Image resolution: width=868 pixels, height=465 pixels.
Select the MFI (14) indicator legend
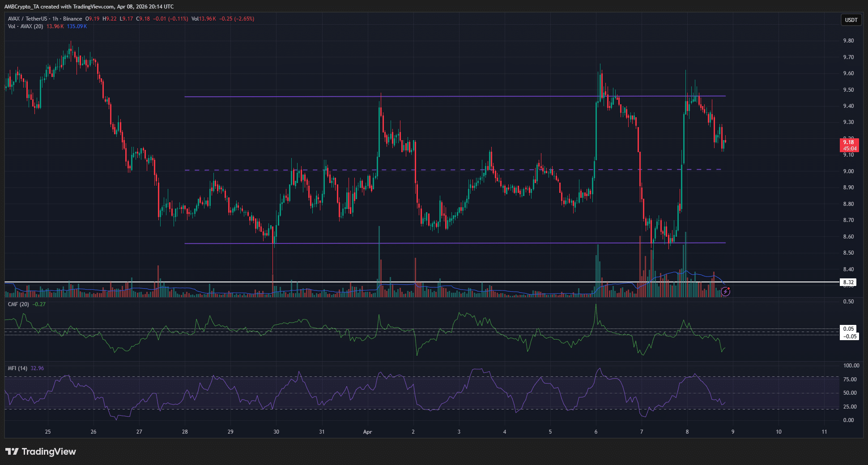click(17, 368)
